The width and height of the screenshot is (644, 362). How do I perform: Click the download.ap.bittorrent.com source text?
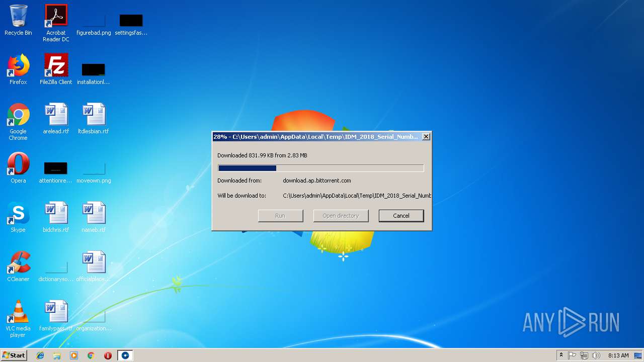[317, 180]
